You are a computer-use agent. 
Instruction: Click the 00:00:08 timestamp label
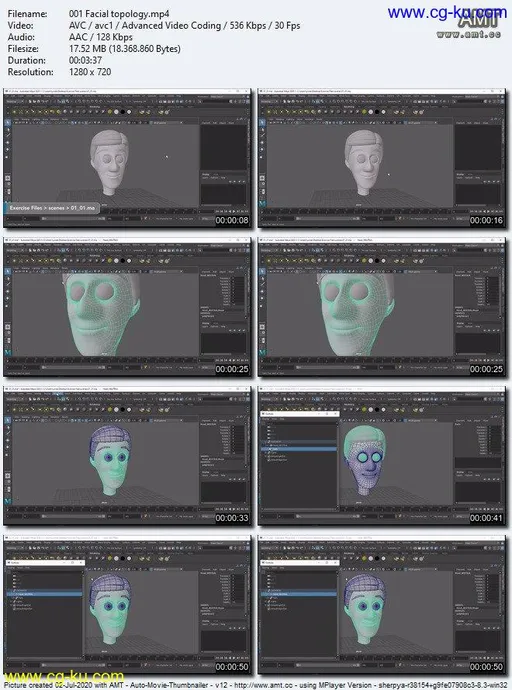click(x=232, y=220)
